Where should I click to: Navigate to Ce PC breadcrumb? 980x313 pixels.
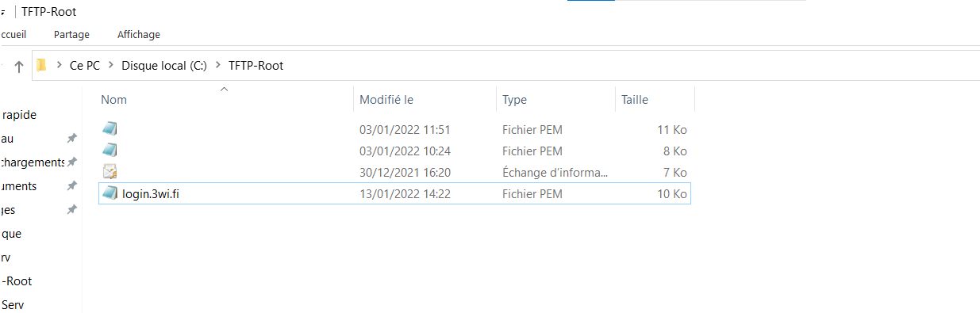pyautogui.click(x=85, y=66)
